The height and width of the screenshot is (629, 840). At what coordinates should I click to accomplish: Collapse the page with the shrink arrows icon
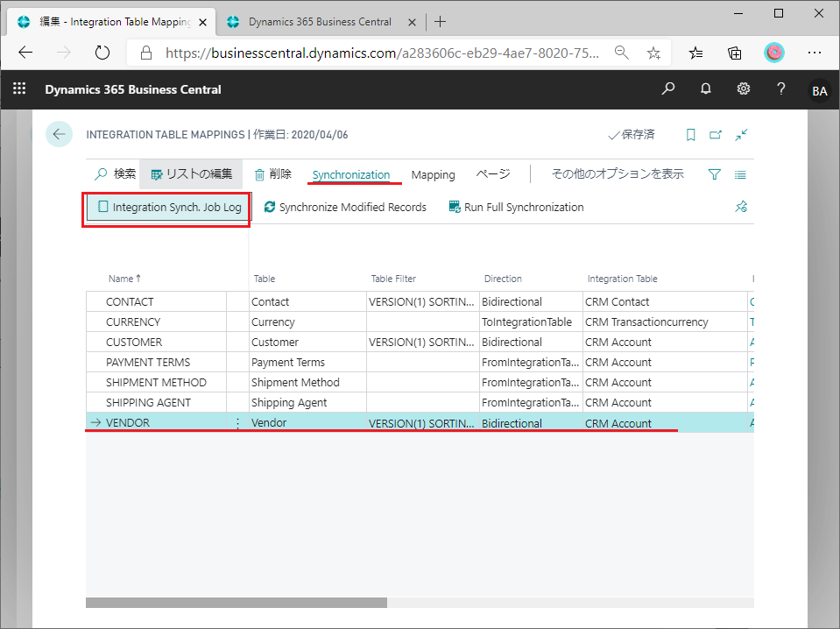pyautogui.click(x=741, y=135)
